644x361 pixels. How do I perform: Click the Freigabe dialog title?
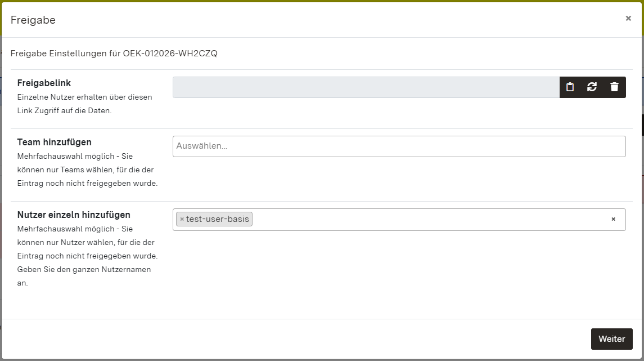33,20
